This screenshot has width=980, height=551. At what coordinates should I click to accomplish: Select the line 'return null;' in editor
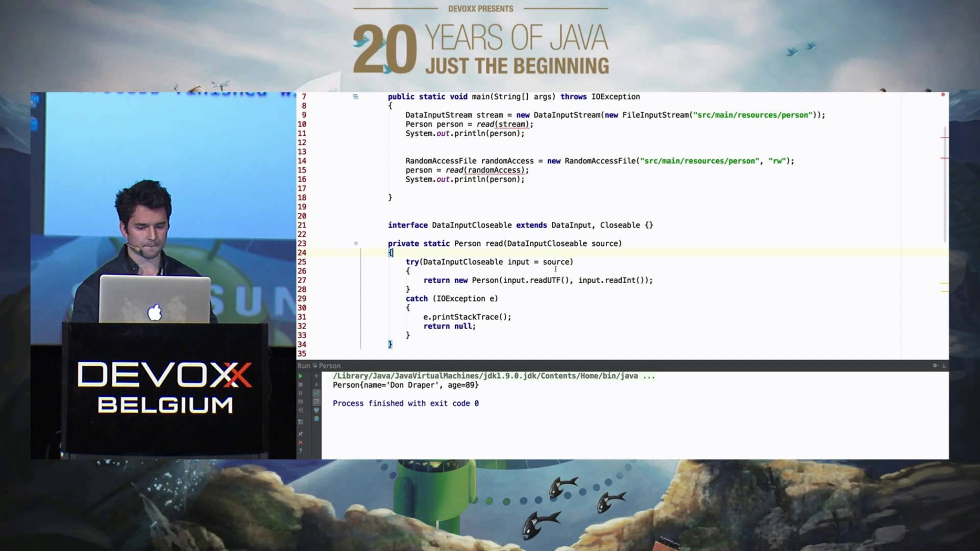[x=449, y=326]
